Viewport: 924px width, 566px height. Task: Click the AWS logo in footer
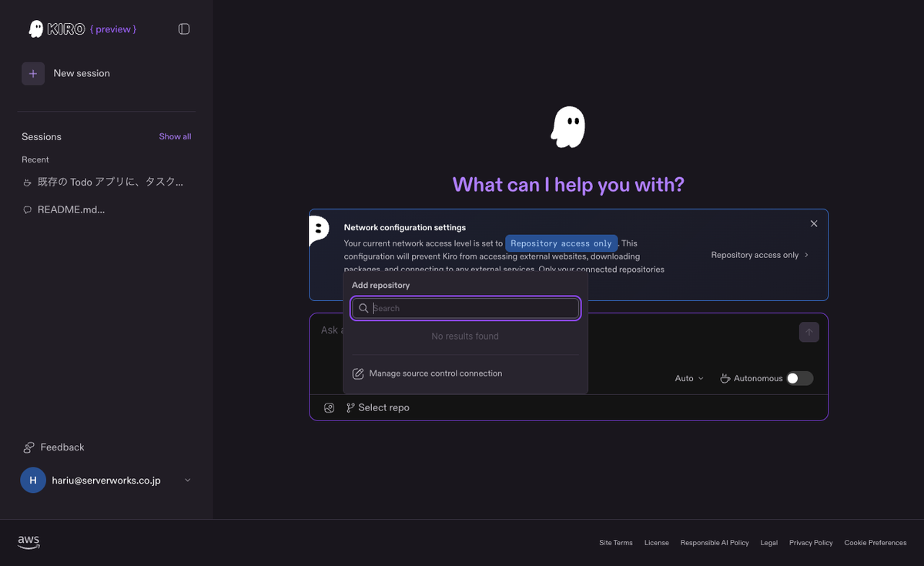point(28,542)
